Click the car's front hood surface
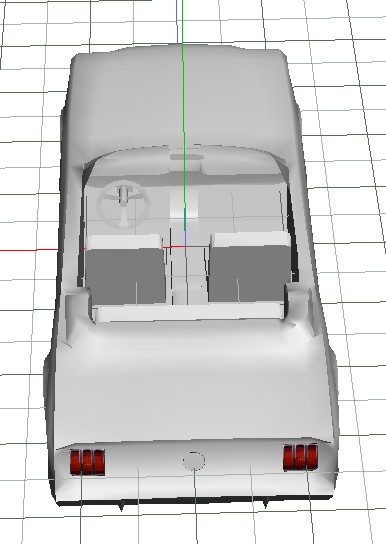This screenshot has height=544, width=386. (180, 101)
